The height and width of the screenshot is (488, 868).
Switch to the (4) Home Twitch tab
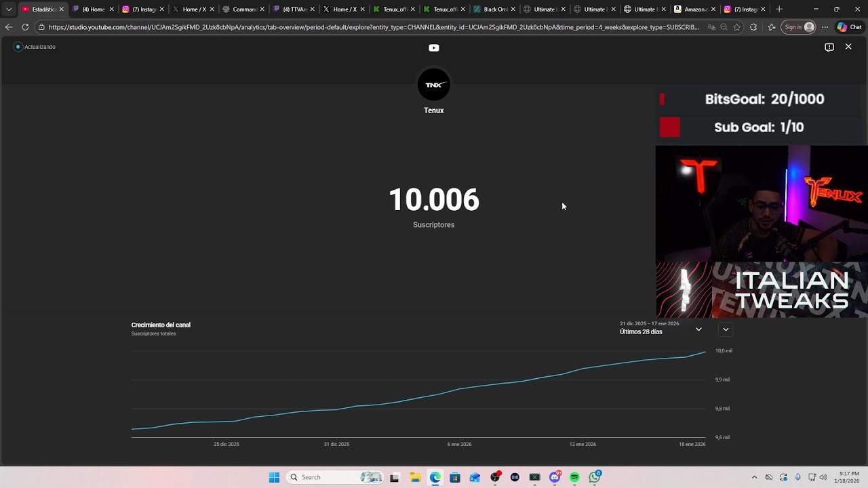[x=93, y=9]
